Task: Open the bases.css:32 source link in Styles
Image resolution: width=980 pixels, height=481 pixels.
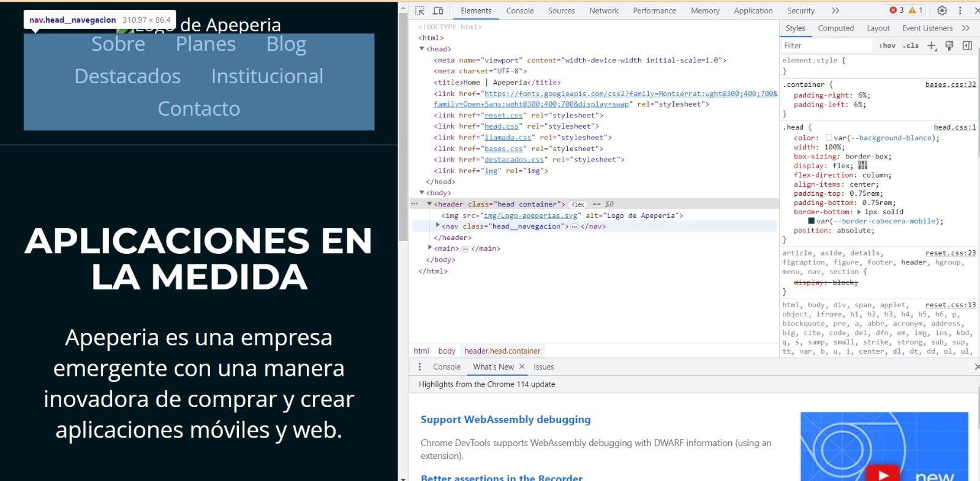Action: [x=951, y=84]
